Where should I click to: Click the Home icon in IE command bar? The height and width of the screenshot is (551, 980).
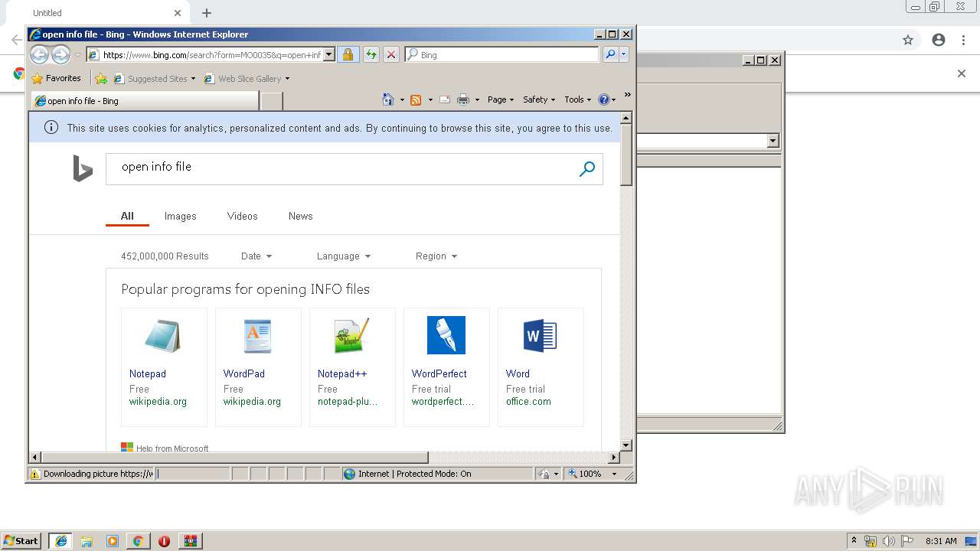[388, 99]
